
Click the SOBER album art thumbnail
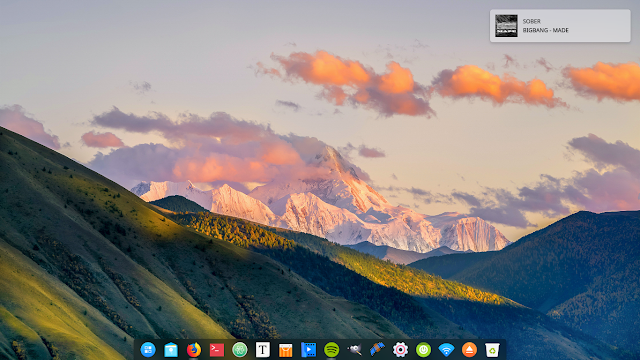(506, 26)
